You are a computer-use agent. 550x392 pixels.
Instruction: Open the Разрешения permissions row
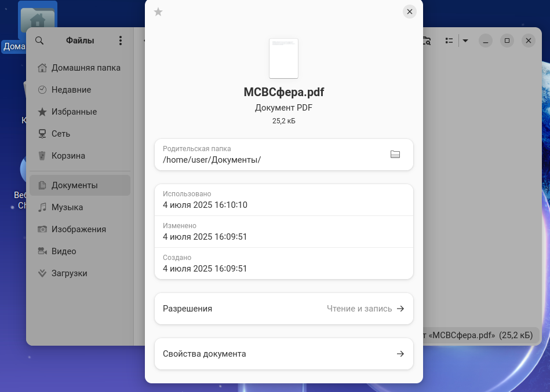[x=283, y=309]
